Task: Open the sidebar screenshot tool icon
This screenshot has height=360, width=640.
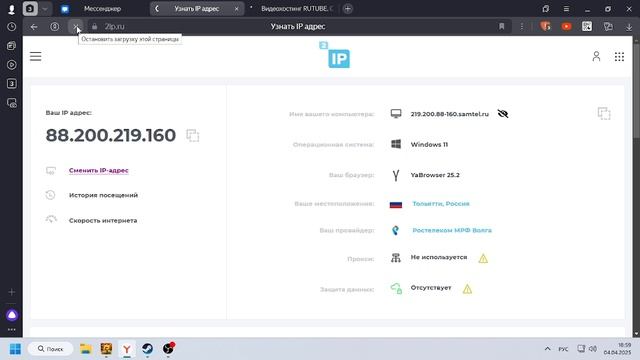Action: 11,103
